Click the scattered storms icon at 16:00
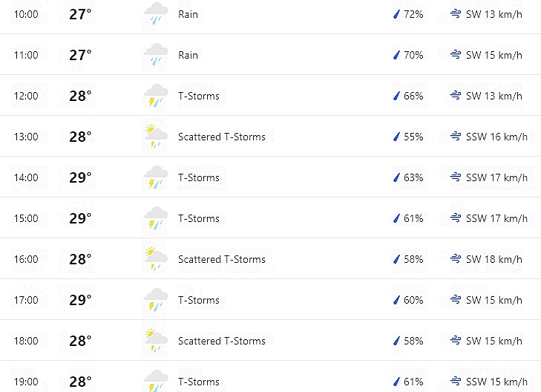The height and width of the screenshot is (392, 541). coord(156,259)
